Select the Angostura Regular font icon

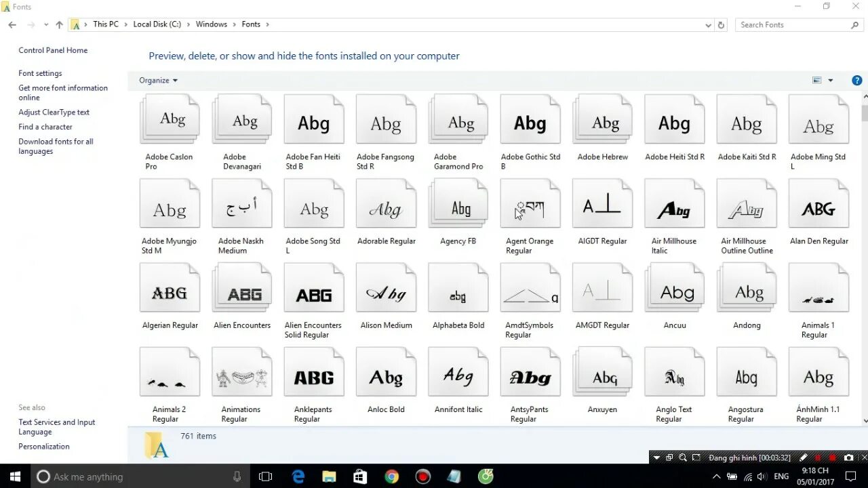coord(747,371)
